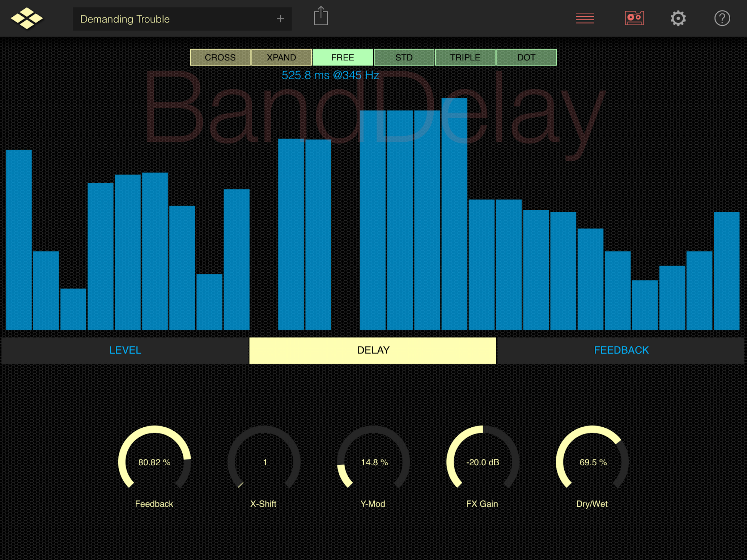Switch to STD sync mode
747x560 pixels.
tap(404, 57)
